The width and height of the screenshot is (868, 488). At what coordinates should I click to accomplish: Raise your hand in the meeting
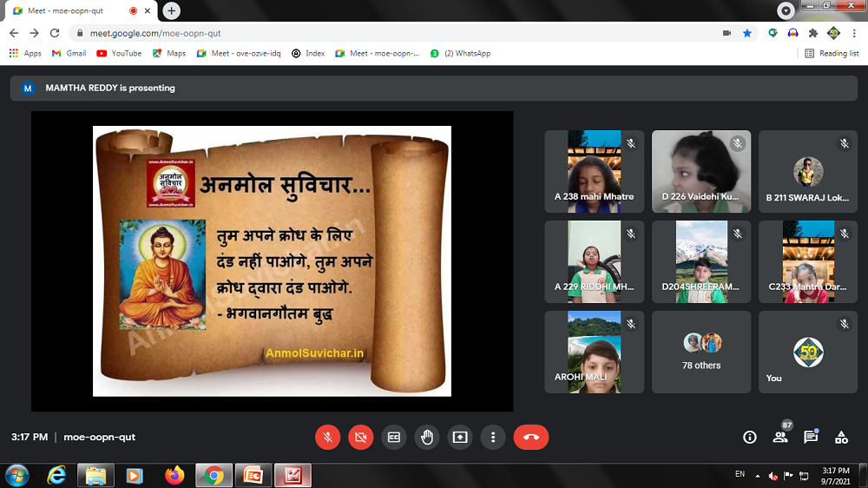tap(427, 438)
